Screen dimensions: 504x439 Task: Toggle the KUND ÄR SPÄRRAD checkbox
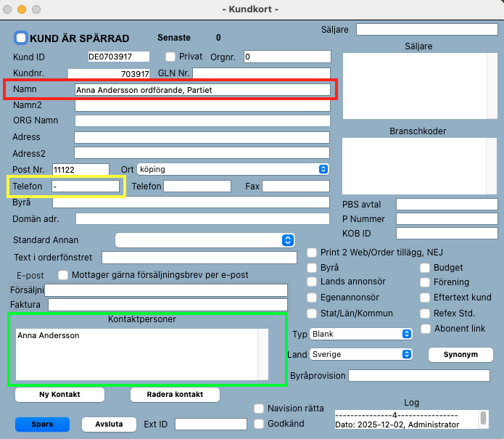(21, 38)
